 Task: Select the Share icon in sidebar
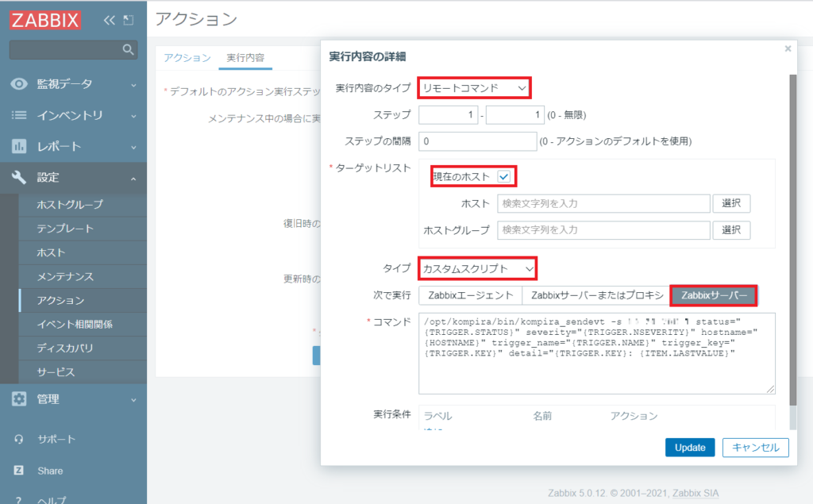click(19, 470)
